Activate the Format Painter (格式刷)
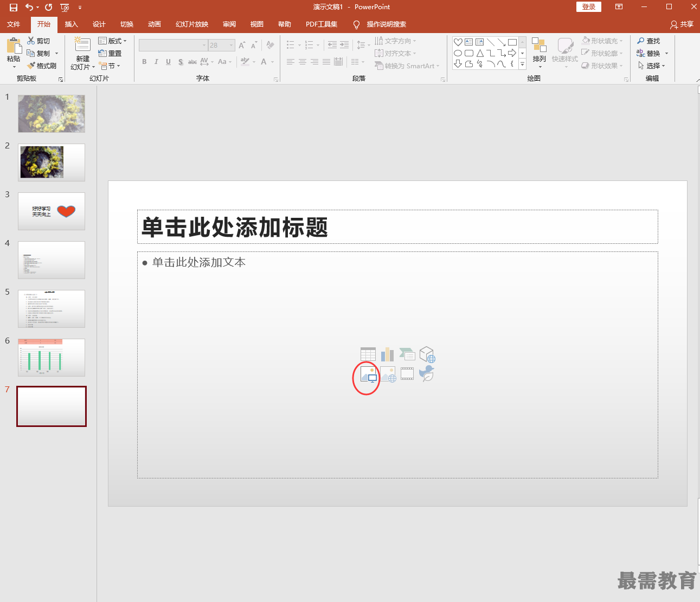Viewport: 700px width, 602px height. point(42,66)
